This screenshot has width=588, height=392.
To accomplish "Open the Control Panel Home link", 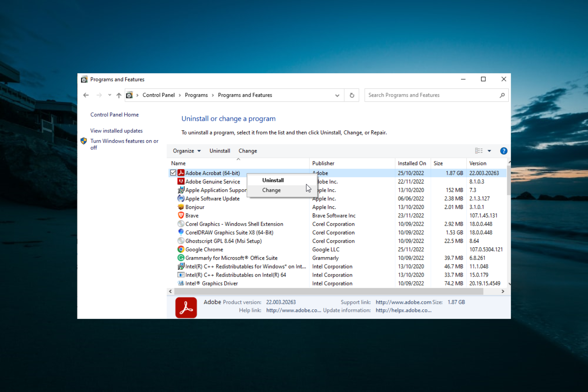I will click(115, 115).
